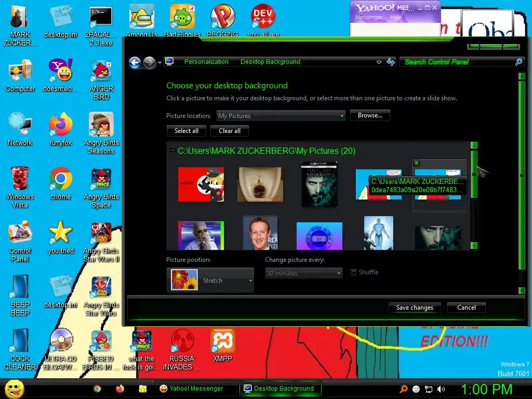Open the Angry Birds Seasons shortcut
Image resolution: width=532 pixels, height=399 pixels.
click(x=101, y=134)
